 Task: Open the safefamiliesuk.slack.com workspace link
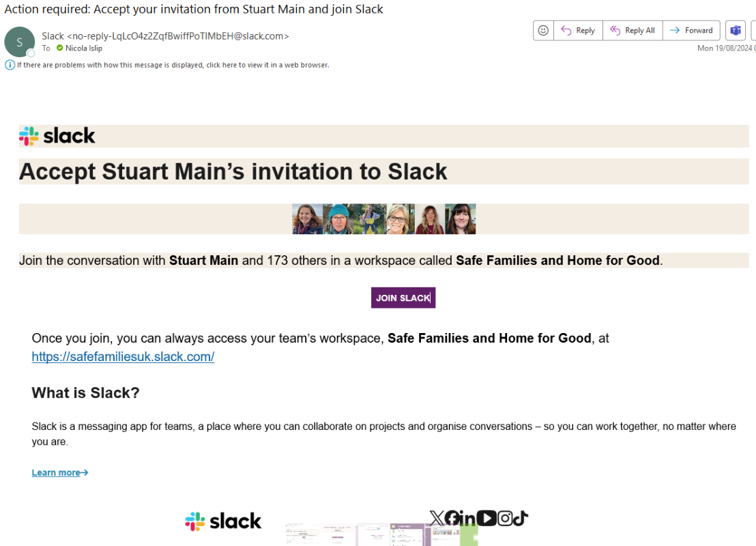[123, 356]
